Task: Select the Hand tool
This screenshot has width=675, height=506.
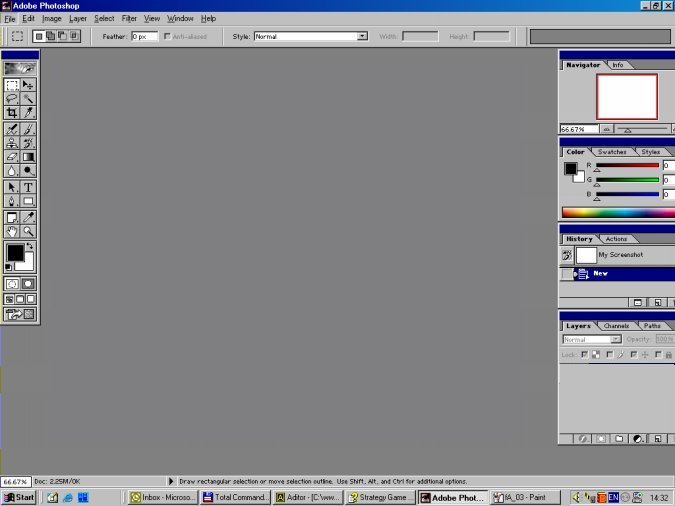Action: click(12, 231)
